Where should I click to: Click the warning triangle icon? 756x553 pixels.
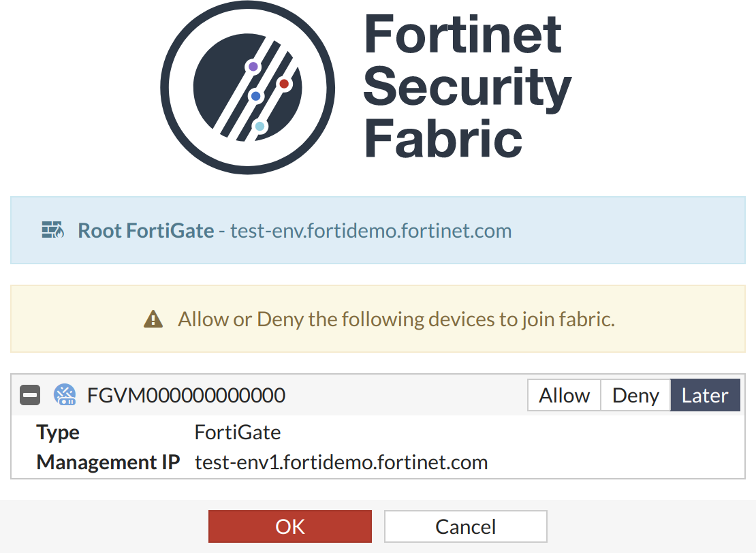pos(153,319)
